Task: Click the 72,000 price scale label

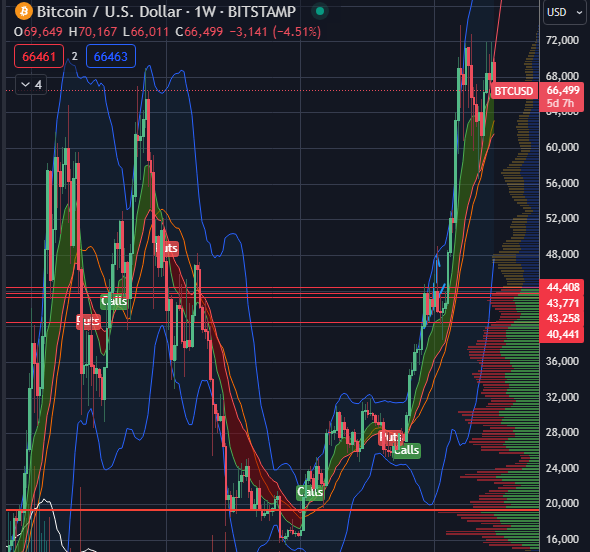Action: point(562,40)
